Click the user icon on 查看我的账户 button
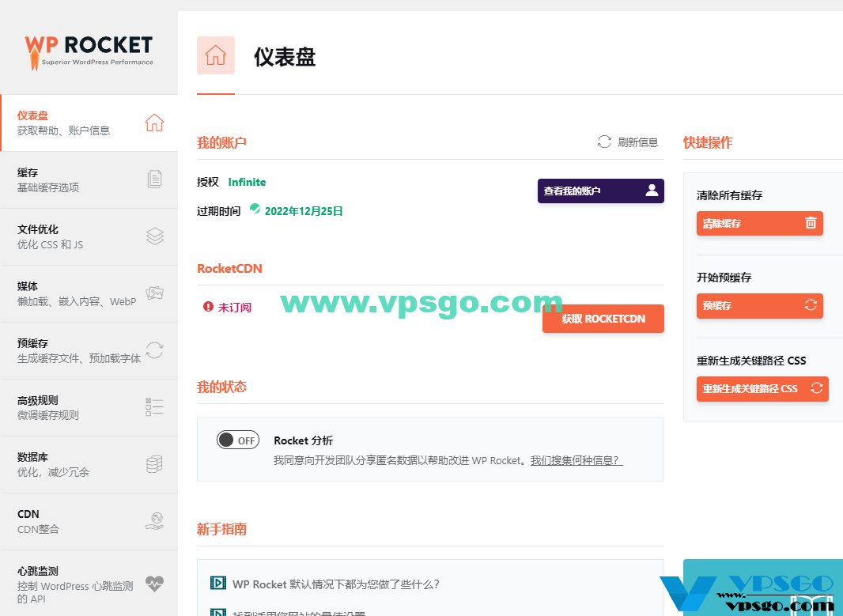This screenshot has width=843, height=616. click(x=652, y=191)
